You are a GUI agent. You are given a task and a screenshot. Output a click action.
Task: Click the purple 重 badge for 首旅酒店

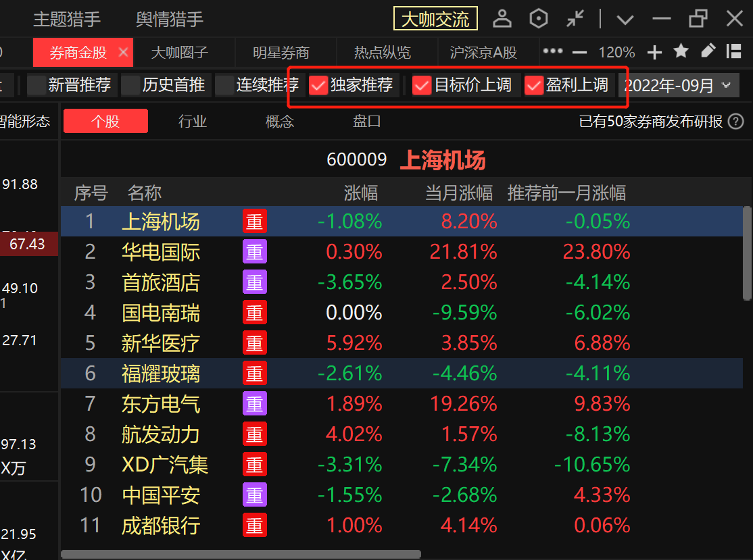[255, 282]
